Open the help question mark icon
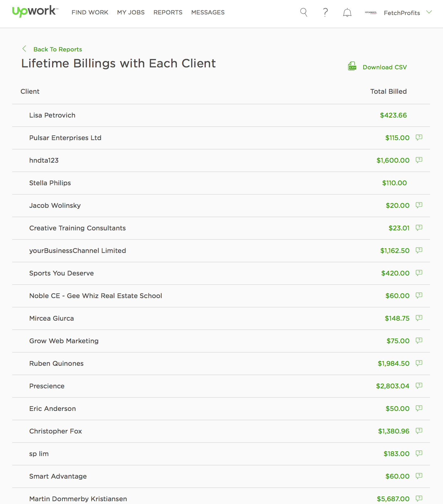 (x=325, y=12)
